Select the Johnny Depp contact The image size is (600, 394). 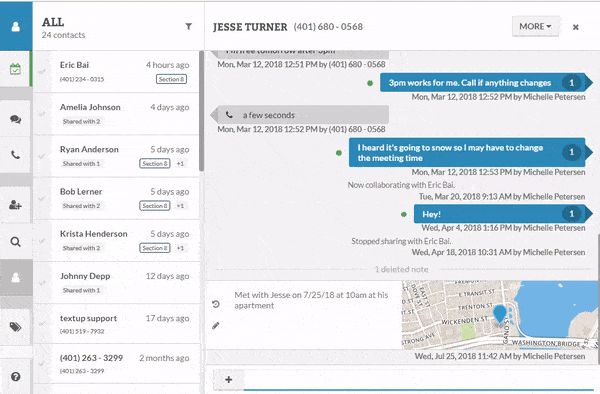click(x=117, y=283)
